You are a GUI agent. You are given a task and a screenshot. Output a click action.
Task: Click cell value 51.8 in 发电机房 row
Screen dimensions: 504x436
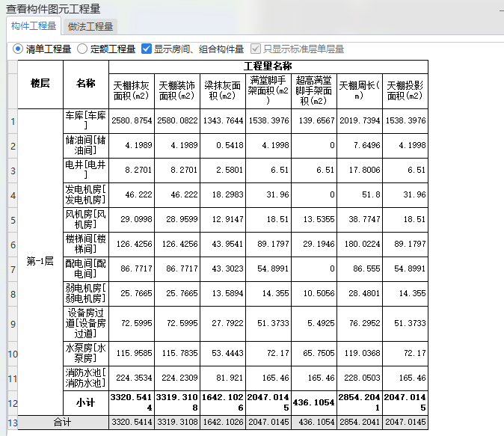pyautogui.click(x=360, y=195)
